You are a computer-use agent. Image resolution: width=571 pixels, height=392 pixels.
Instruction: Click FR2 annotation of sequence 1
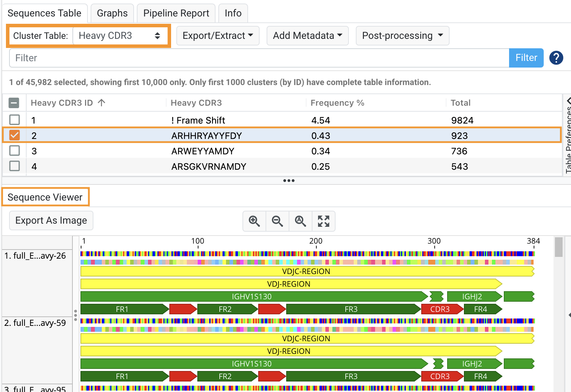[x=227, y=309]
